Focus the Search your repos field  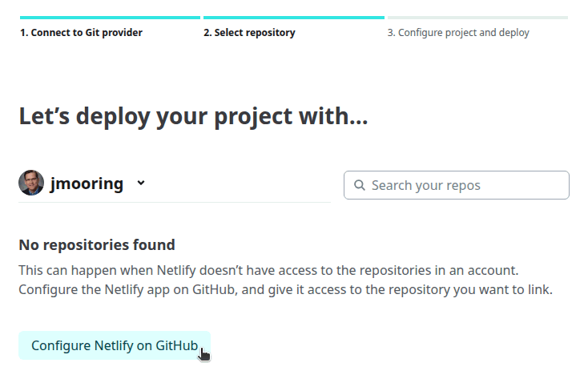[465, 185]
